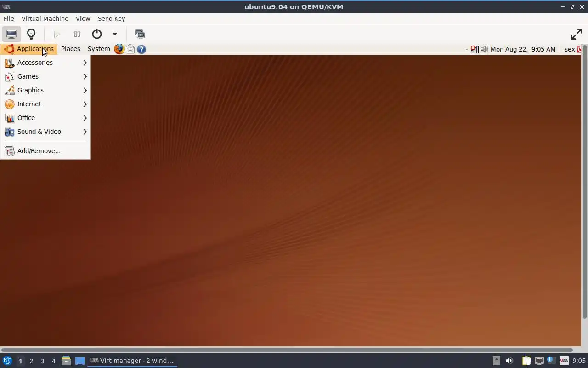The image size is (588, 368).
Task: Open the mail launcher in guest panel
Action: point(130,49)
